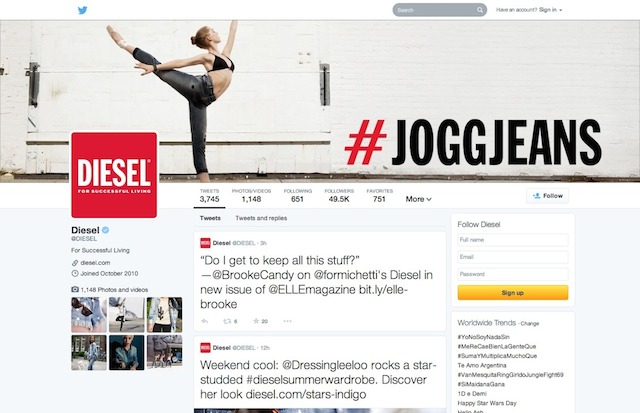The image size is (640, 413).
Task: Expand the More dropdown in profile stats
Action: 418,199
